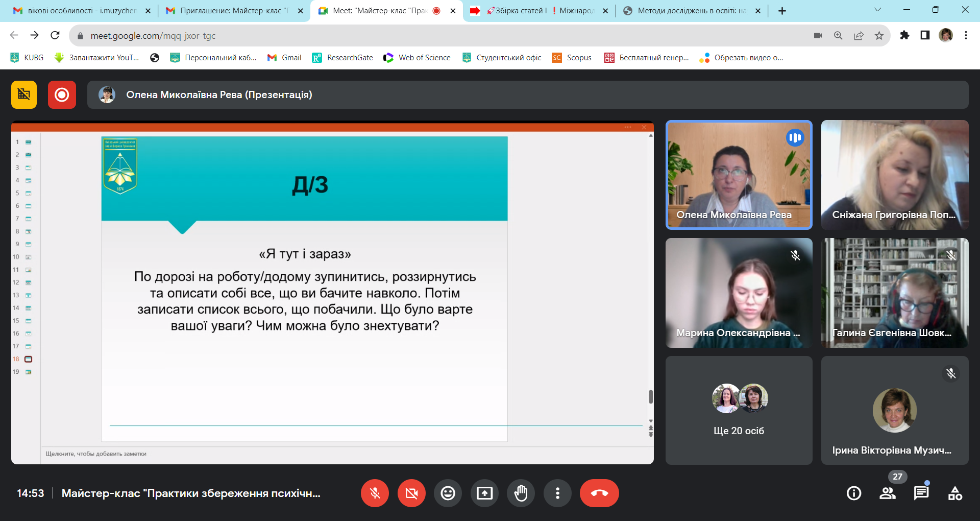Image resolution: width=980 pixels, height=521 pixels.
Task: Click the red leave call button
Action: [599, 493]
